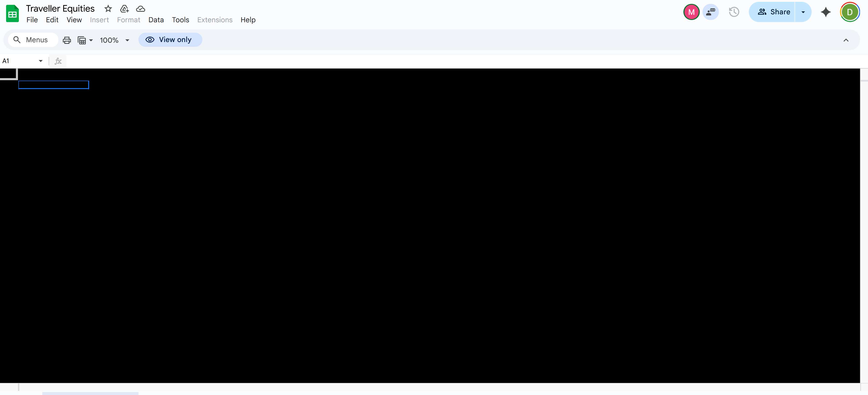This screenshot has width=868, height=395.
Task: Click the Google Sheets home icon
Action: (13, 13)
